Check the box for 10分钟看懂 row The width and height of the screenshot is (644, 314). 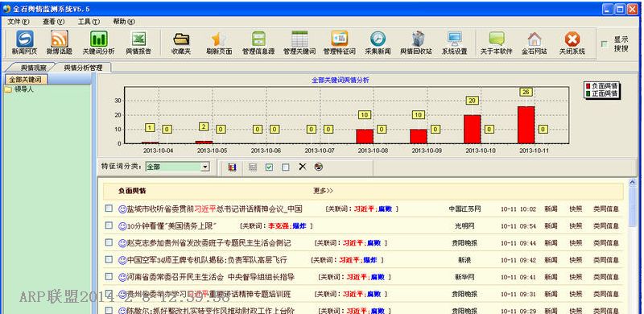[109, 225]
